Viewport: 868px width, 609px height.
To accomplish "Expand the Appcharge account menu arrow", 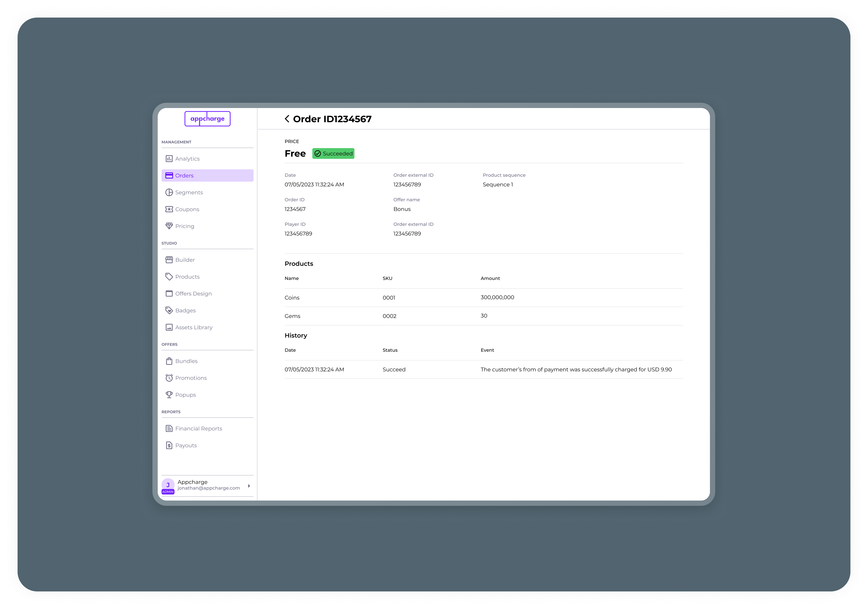I will [249, 486].
